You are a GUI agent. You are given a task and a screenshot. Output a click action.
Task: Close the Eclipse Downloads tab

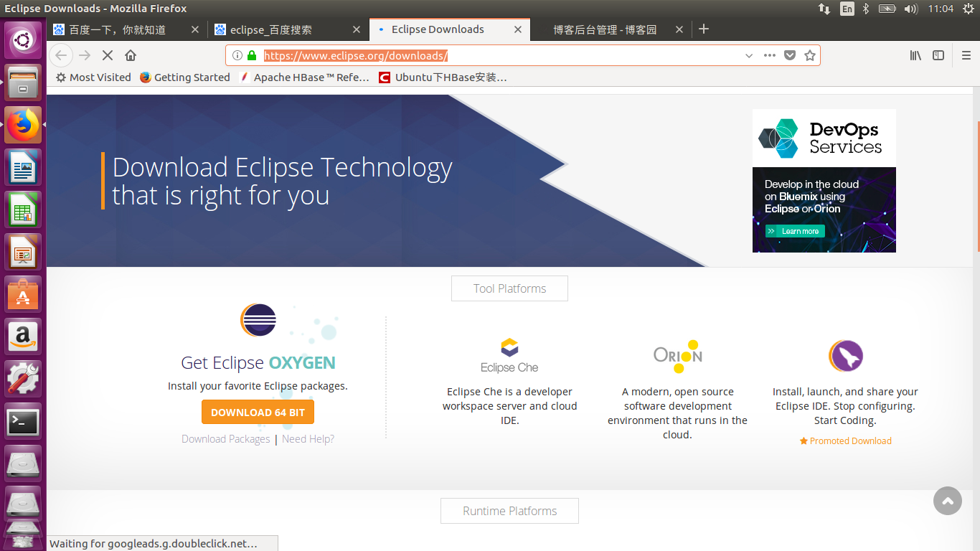(519, 29)
